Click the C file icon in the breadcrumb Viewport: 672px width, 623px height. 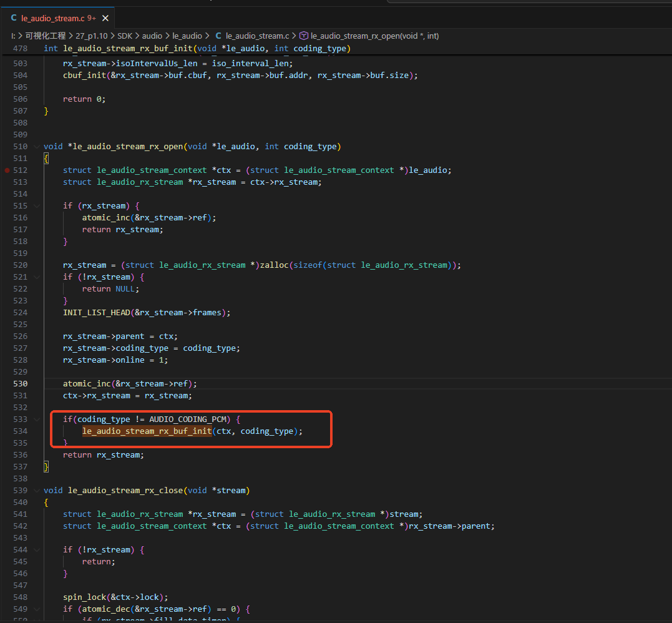218,36
